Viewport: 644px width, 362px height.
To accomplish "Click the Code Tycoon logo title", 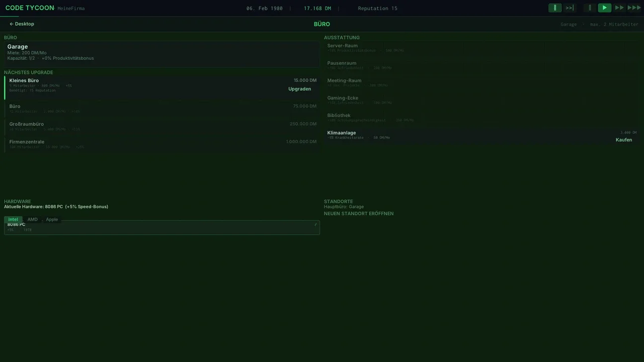I will pyautogui.click(x=30, y=8).
